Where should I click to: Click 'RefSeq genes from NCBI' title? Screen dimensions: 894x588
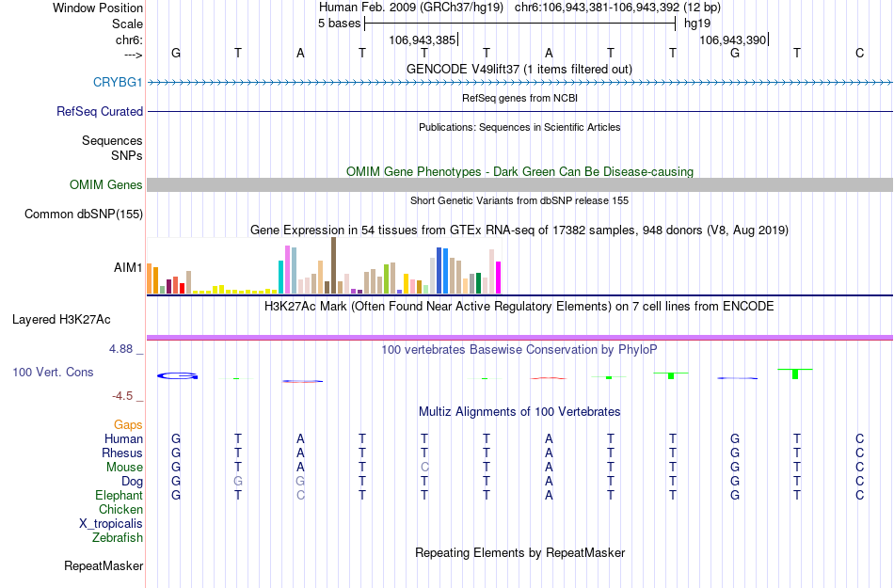pyautogui.click(x=519, y=98)
